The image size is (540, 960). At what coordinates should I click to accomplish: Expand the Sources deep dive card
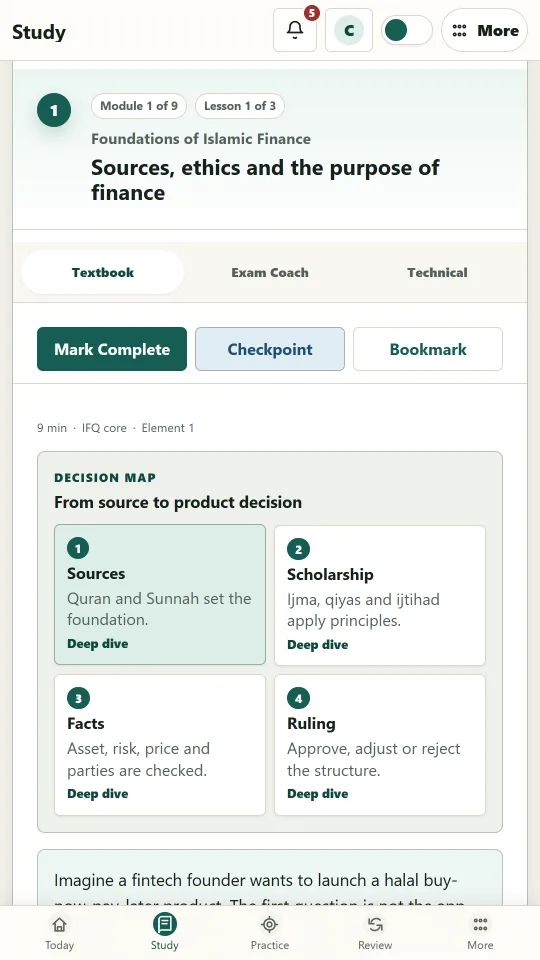pos(160,594)
